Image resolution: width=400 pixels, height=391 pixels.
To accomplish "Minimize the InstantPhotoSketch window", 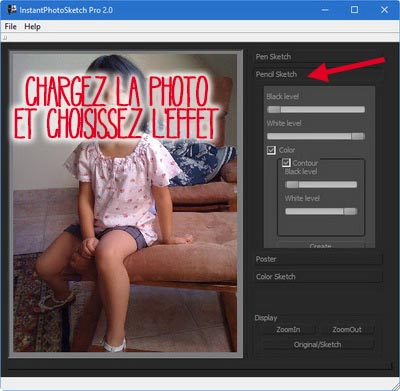I will pos(325,10).
